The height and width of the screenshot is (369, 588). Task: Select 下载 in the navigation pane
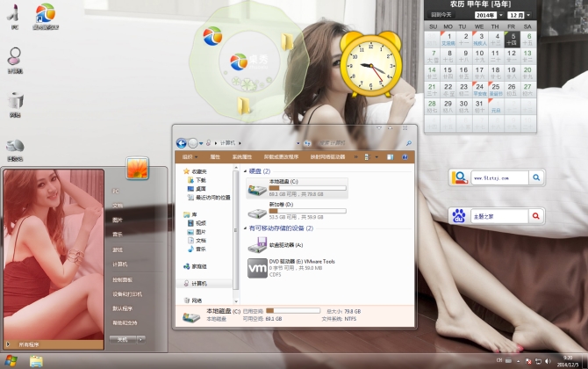coord(201,180)
